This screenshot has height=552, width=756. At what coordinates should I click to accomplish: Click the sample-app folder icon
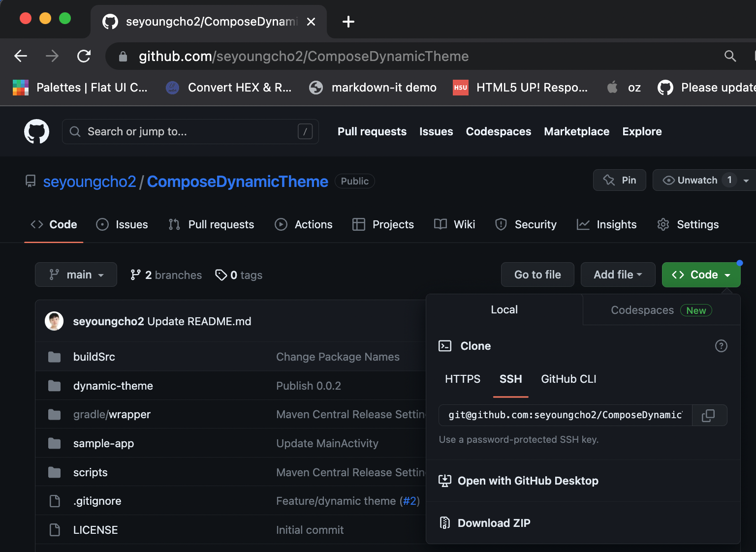coord(55,443)
